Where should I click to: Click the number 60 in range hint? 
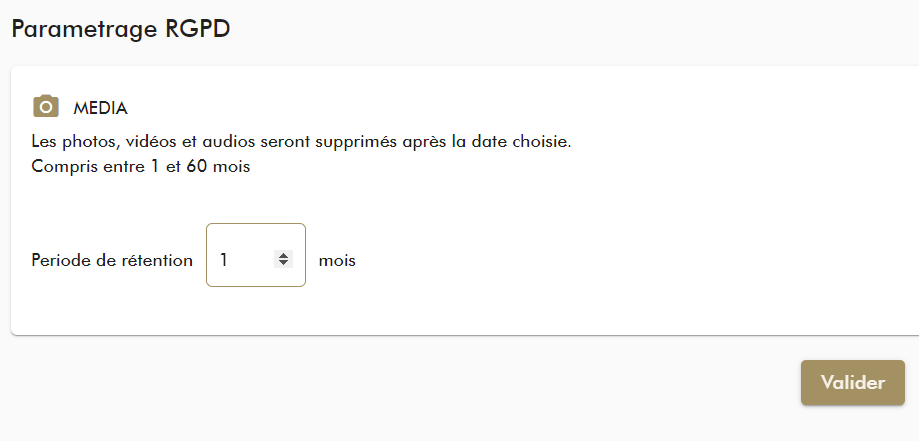point(196,166)
